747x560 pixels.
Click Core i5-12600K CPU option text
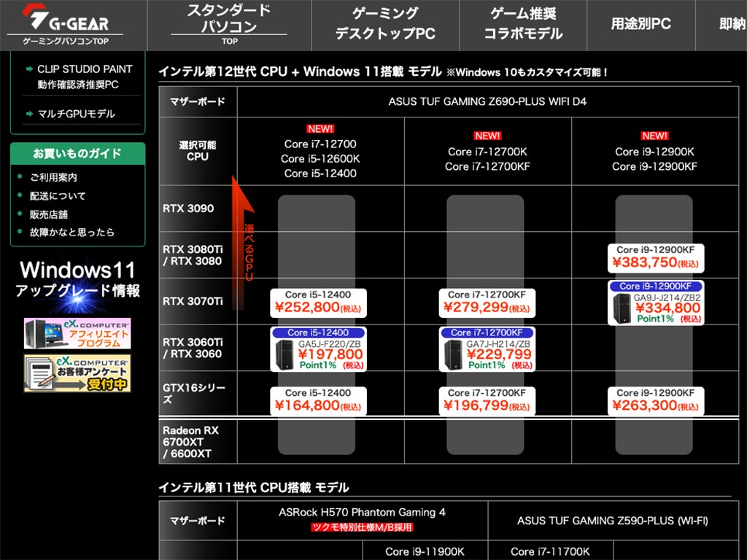320,159
